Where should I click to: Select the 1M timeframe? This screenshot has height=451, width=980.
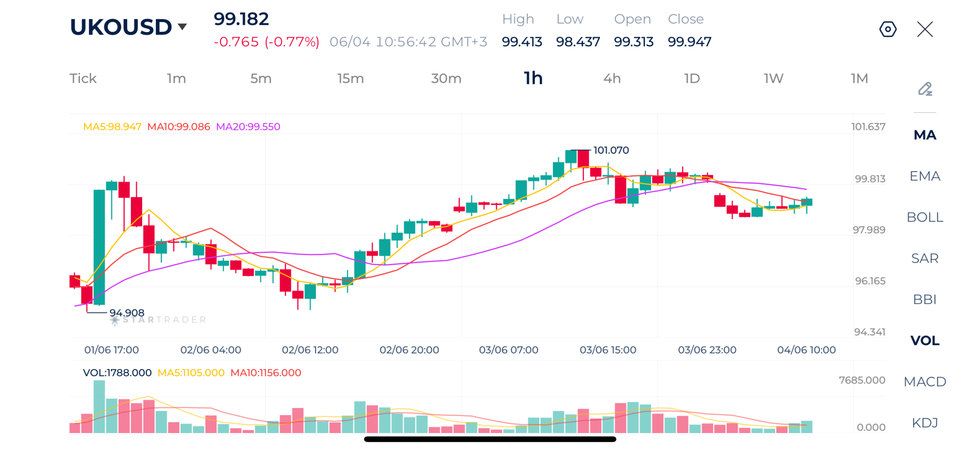859,78
